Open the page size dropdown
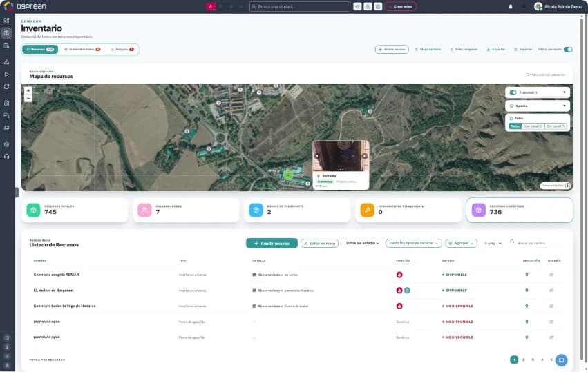Screen dimensions: 588x372 coord(493,243)
